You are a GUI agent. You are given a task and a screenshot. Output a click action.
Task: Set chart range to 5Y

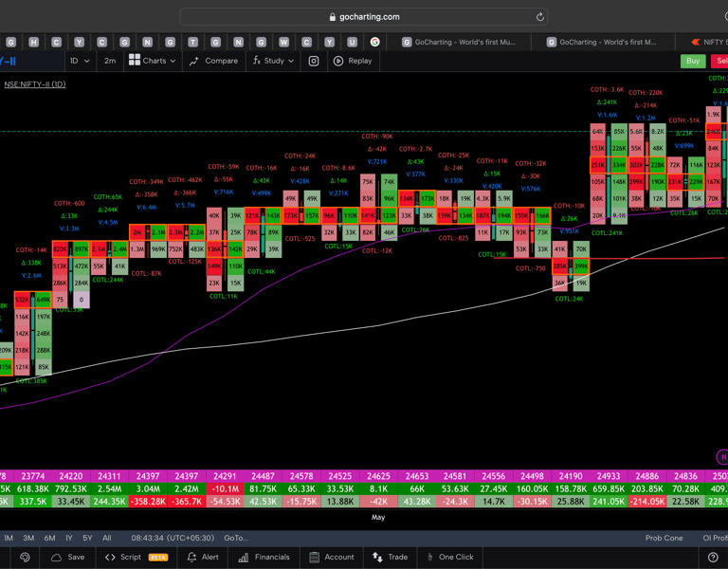87,538
